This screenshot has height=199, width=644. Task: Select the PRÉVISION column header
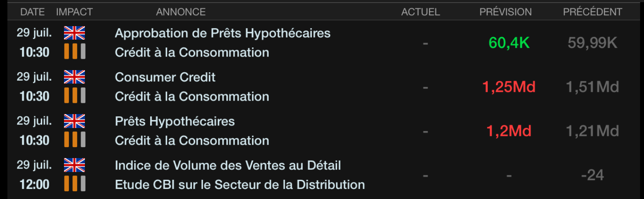point(506,12)
